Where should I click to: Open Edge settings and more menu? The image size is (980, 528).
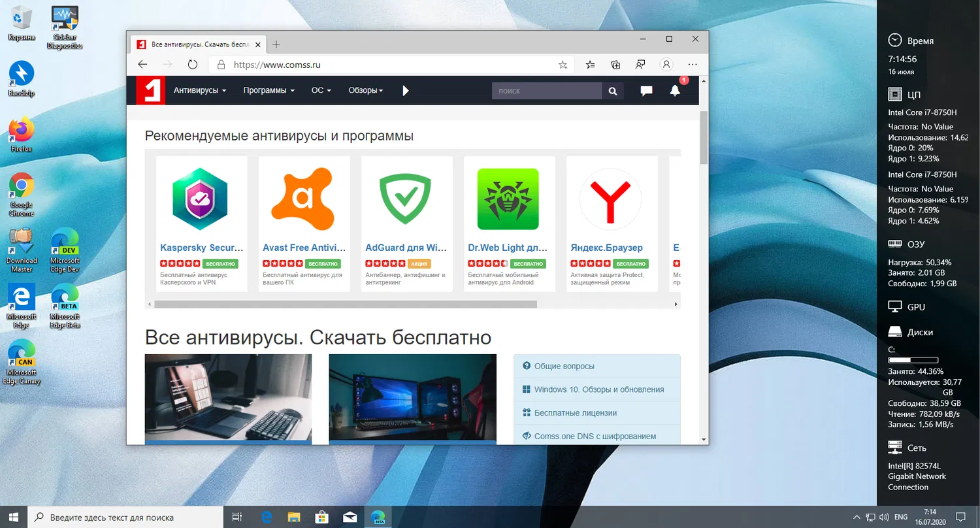point(693,65)
